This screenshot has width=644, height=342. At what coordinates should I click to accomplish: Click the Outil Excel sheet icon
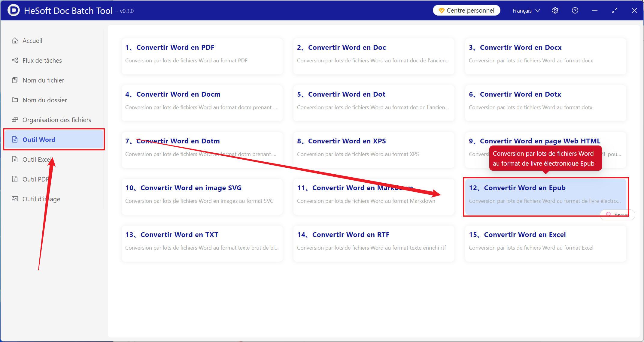[x=15, y=159]
